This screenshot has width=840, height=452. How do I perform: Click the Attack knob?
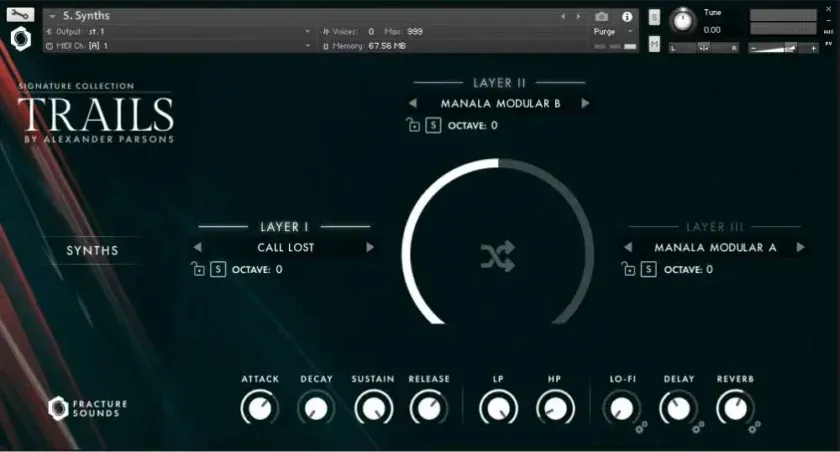pyautogui.click(x=259, y=407)
